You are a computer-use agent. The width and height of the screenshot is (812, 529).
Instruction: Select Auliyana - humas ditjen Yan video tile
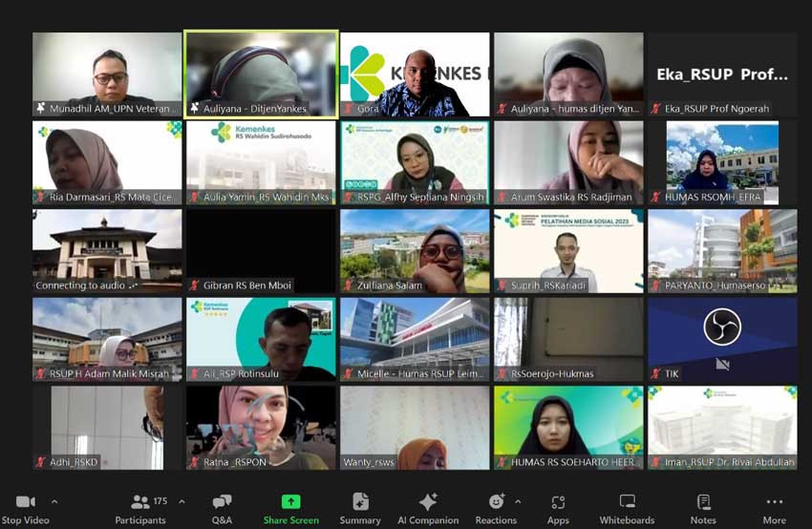coord(568,74)
